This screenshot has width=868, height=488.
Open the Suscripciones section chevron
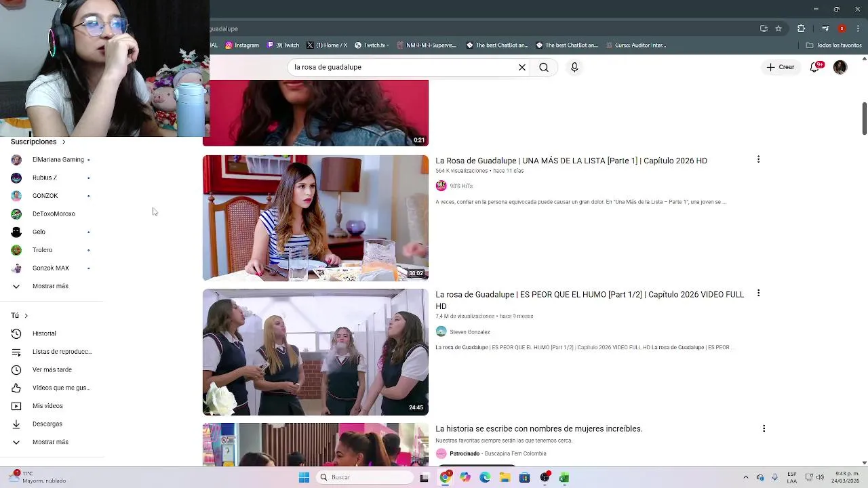pyautogui.click(x=64, y=142)
